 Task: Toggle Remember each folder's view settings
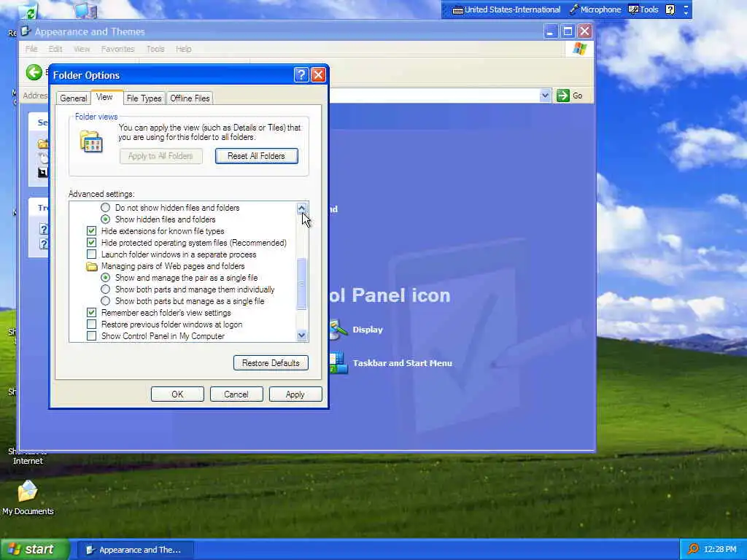(91, 312)
